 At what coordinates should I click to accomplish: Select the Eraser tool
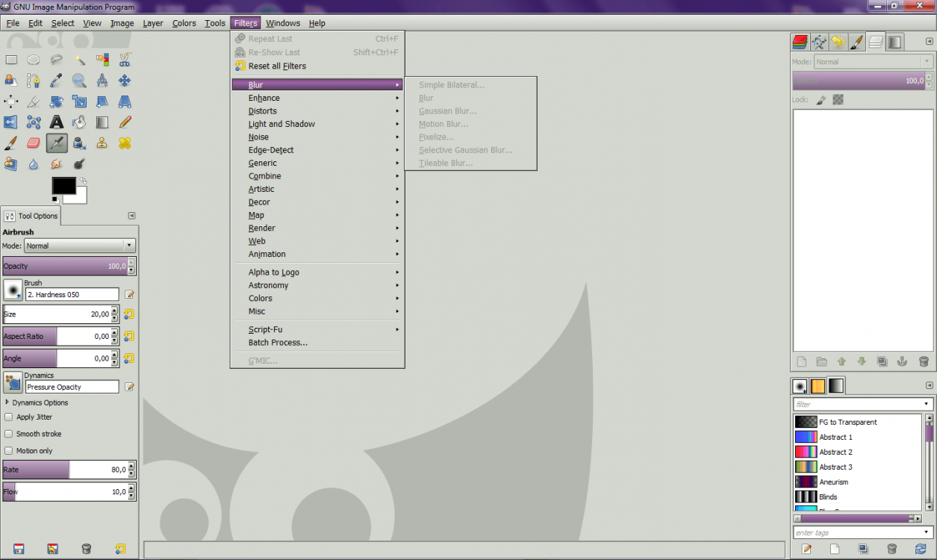[34, 143]
